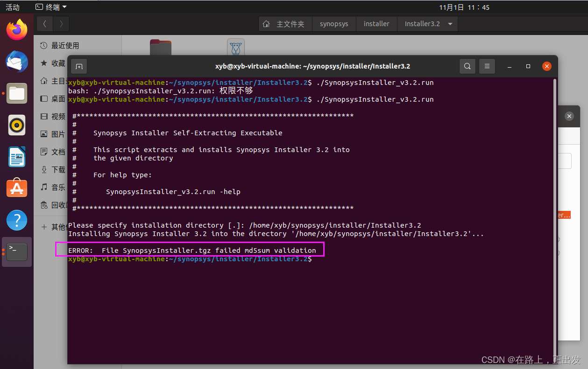Select 视频 videos in the Files sidebar
588x369 pixels.
53,116
